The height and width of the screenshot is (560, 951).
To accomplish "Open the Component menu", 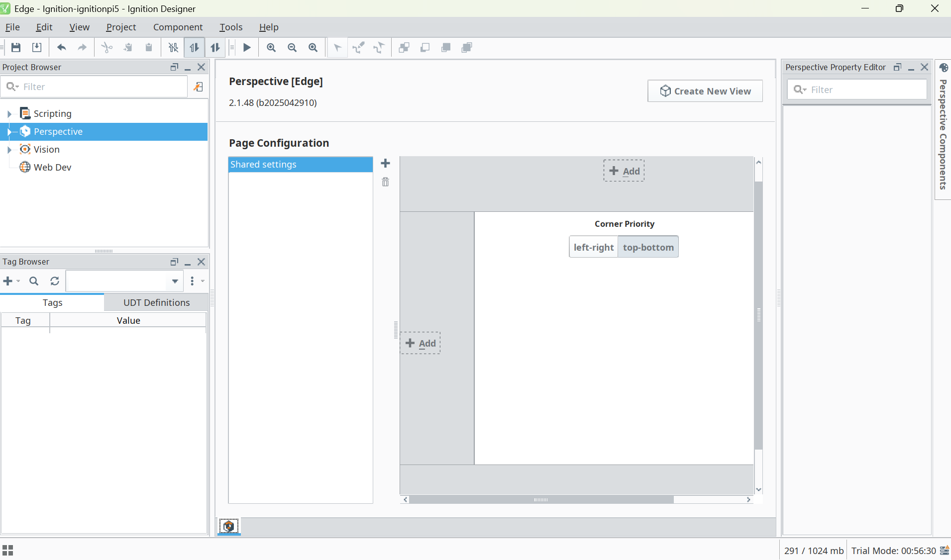I will pos(178,27).
